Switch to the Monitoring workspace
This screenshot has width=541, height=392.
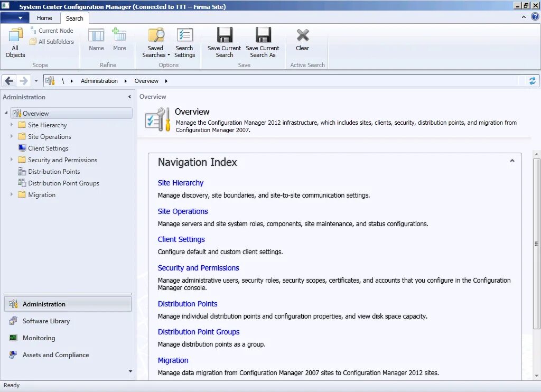tap(39, 338)
